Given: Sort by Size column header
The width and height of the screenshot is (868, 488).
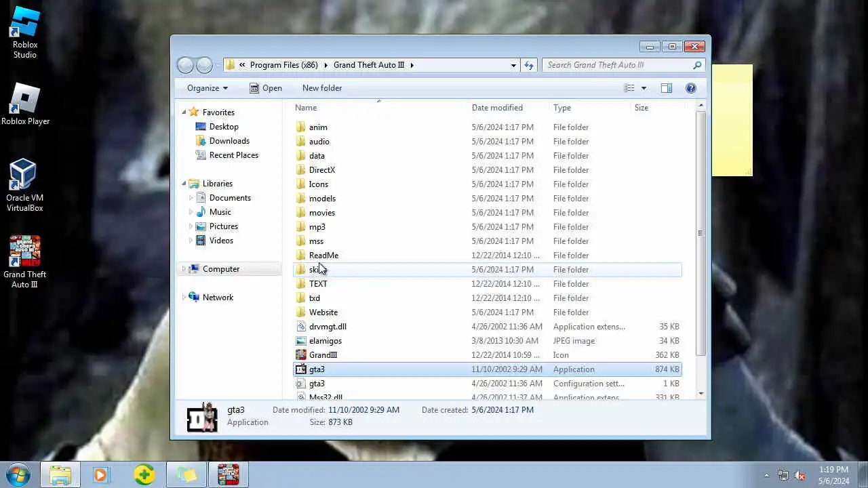Looking at the screenshot, I should [642, 108].
